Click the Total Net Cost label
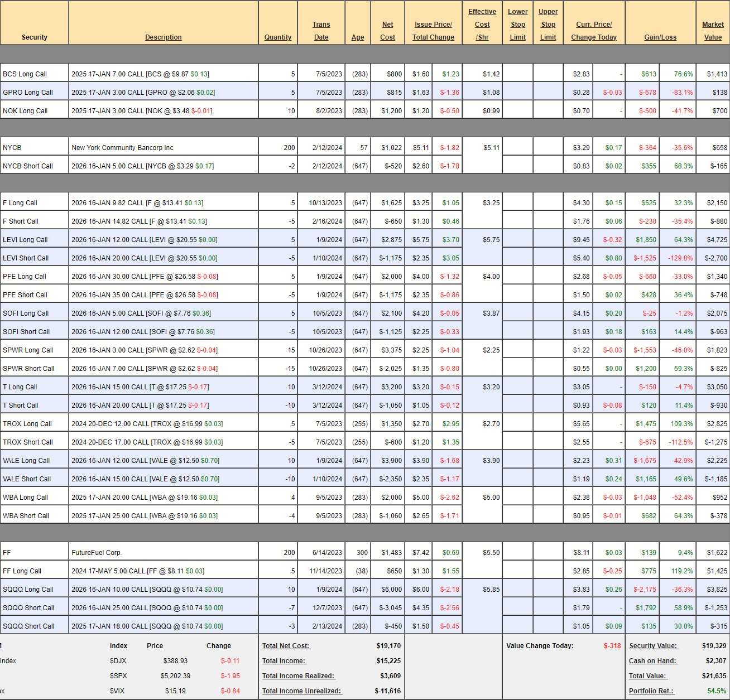Image resolution: width=730 pixels, height=700 pixels. (x=286, y=646)
